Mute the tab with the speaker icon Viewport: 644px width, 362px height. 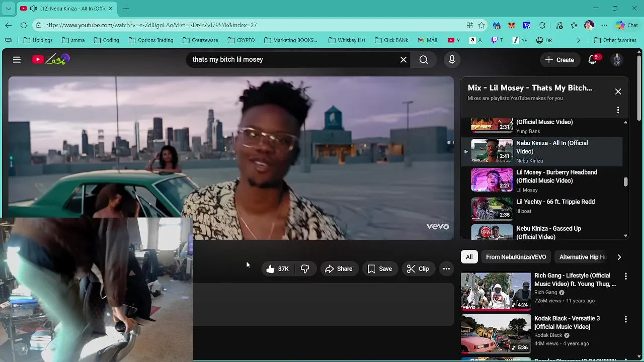pyautogui.click(x=33, y=9)
